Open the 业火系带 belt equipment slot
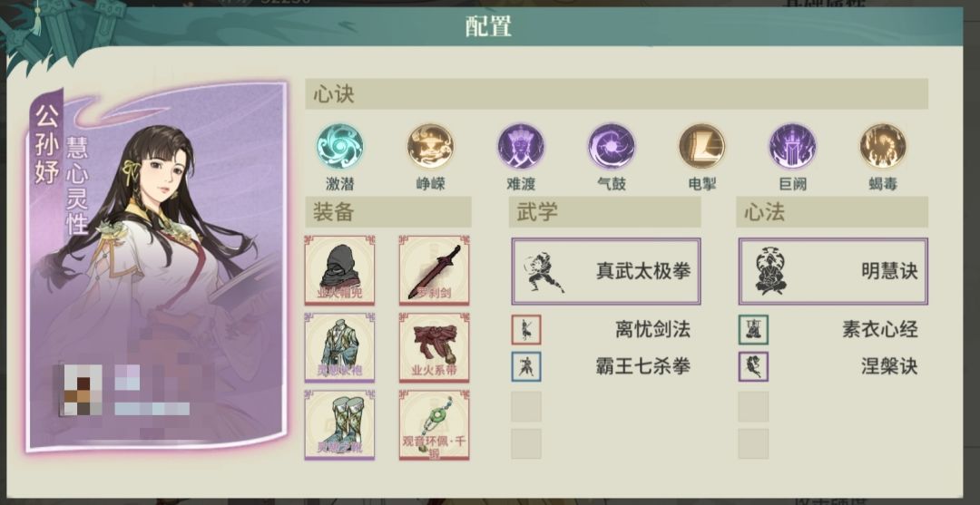The width and height of the screenshot is (980, 505). (435, 347)
